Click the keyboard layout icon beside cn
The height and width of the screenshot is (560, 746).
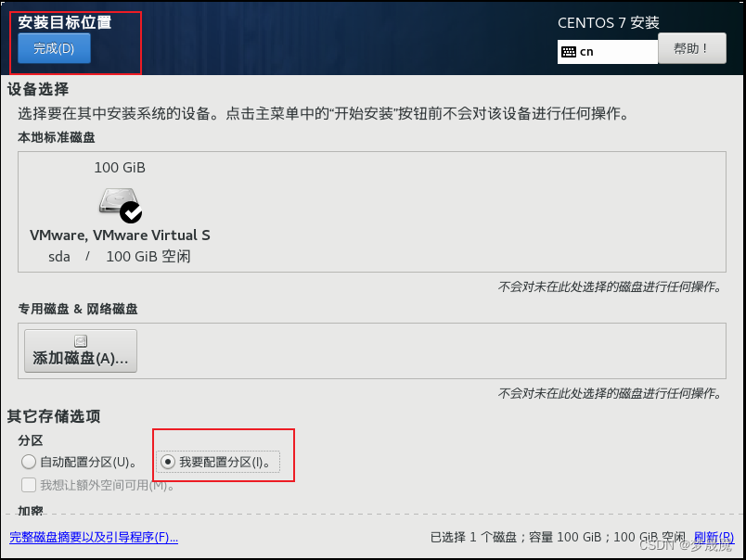click(569, 52)
